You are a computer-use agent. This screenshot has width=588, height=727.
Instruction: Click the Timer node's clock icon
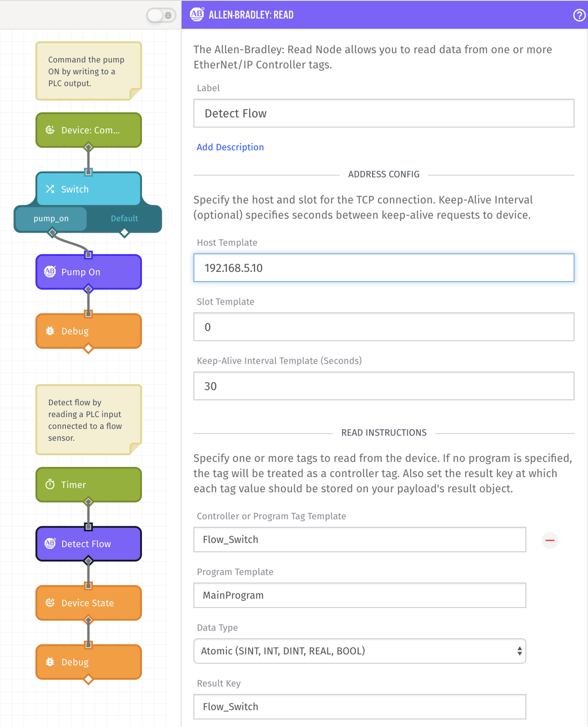point(50,485)
